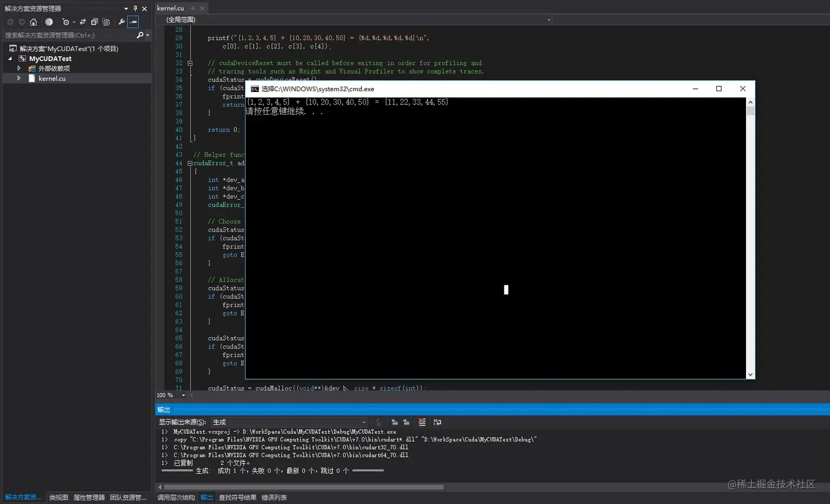Collapse the cudaError_t function at line 44
Viewport: 830px width, 504px height.
pyautogui.click(x=190, y=163)
